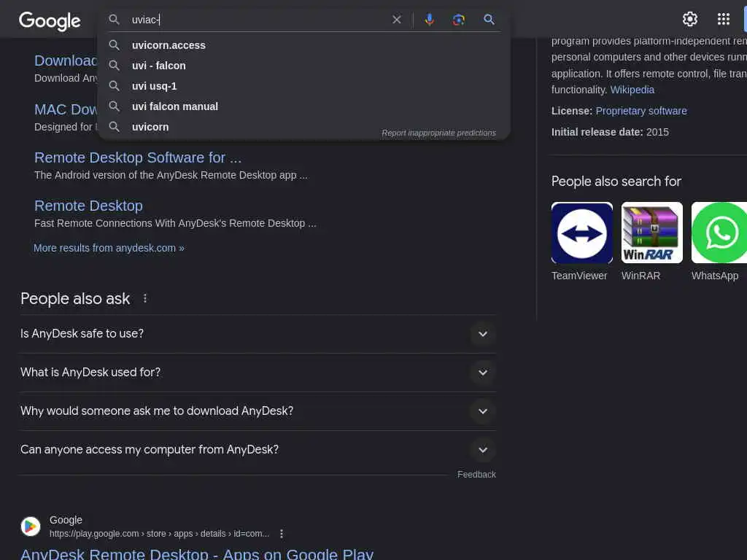Screen dimensions: 747x560
Task: Click the magnifier icon beside 'uvicorn.access'
Action: pyautogui.click(x=114, y=45)
